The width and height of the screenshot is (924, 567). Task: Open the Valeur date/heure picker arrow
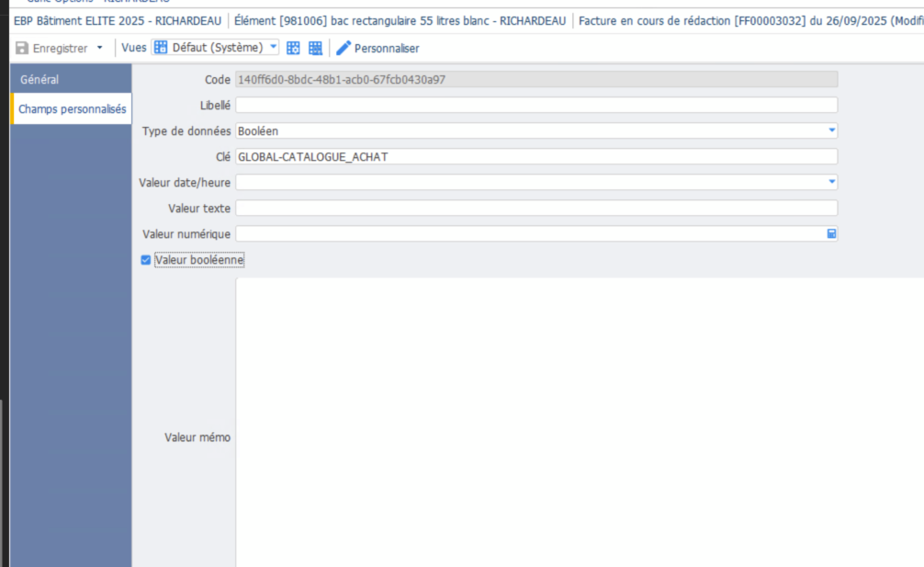(831, 183)
